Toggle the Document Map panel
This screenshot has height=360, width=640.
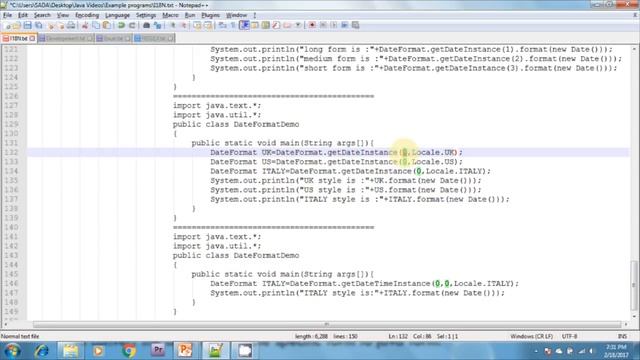click(x=266, y=25)
